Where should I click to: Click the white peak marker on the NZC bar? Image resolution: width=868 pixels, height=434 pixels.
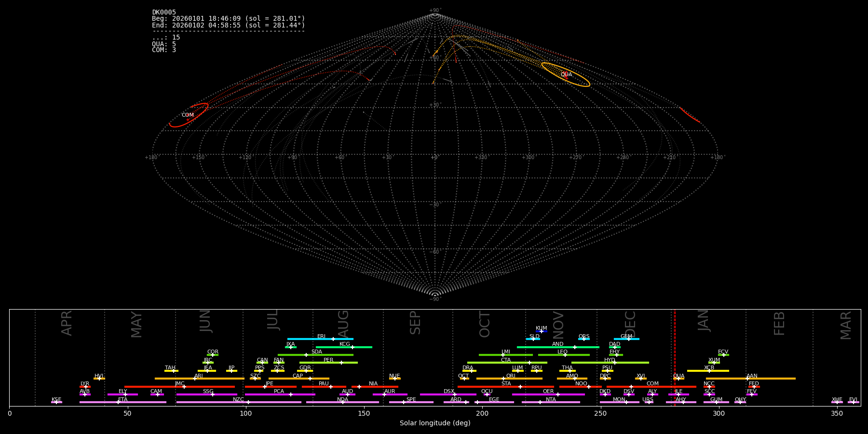[248, 402]
